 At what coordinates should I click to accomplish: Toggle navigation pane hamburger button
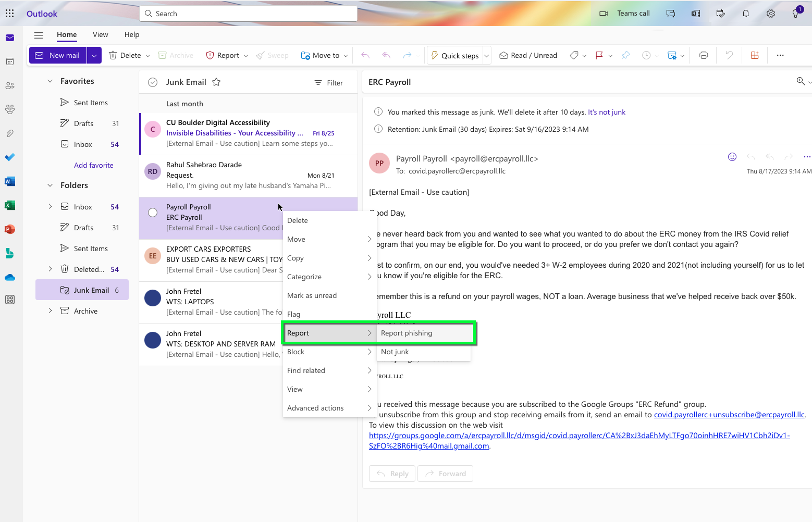pos(39,35)
